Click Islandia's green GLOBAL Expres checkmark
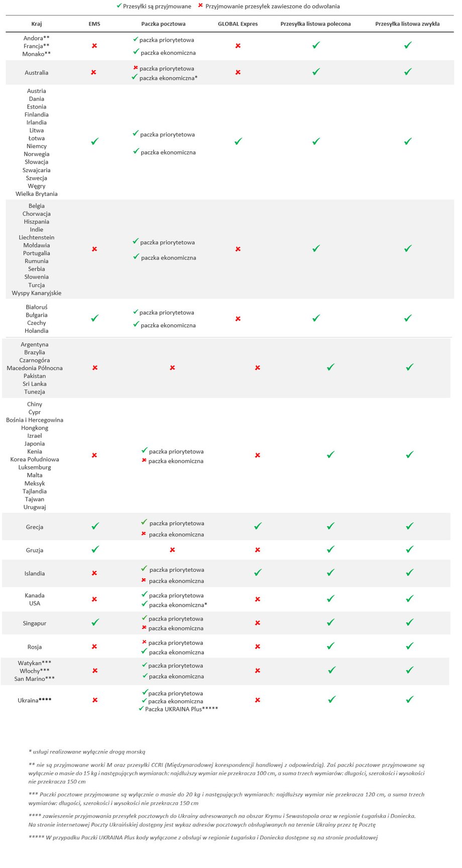This screenshot has height=868, width=462. tap(258, 572)
